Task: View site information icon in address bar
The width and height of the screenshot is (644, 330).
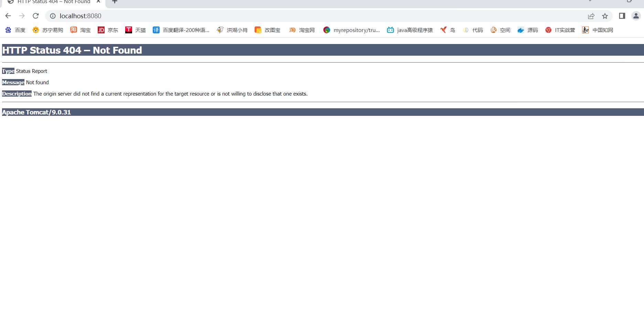Action: pyautogui.click(x=53, y=16)
